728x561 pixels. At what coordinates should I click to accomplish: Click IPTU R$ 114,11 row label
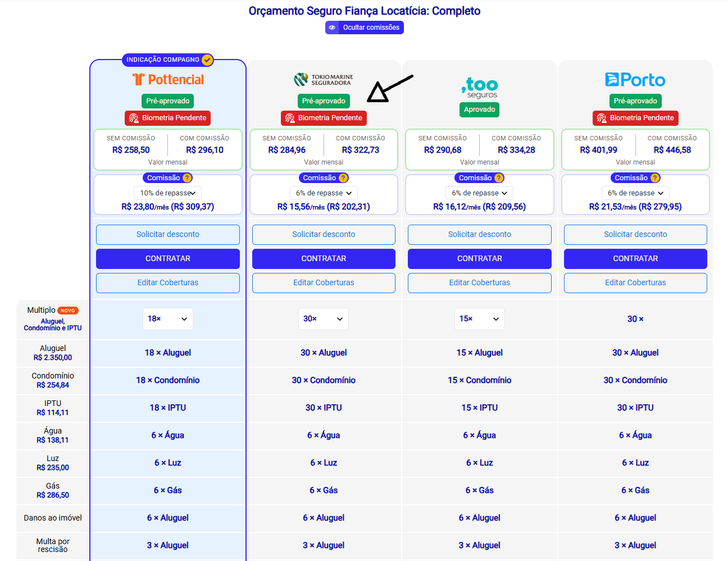53,408
